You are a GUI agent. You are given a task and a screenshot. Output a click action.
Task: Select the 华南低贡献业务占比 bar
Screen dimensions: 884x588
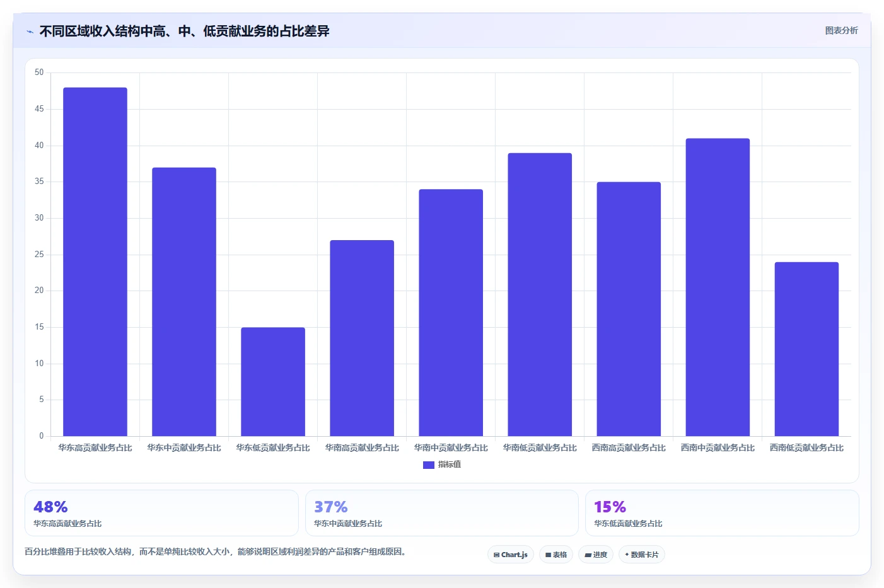click(x=540, y=294)
